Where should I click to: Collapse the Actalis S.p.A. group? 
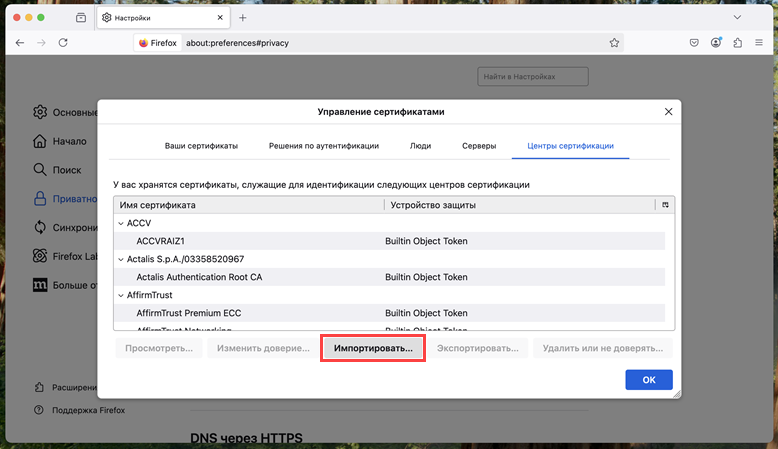(121, 259)
